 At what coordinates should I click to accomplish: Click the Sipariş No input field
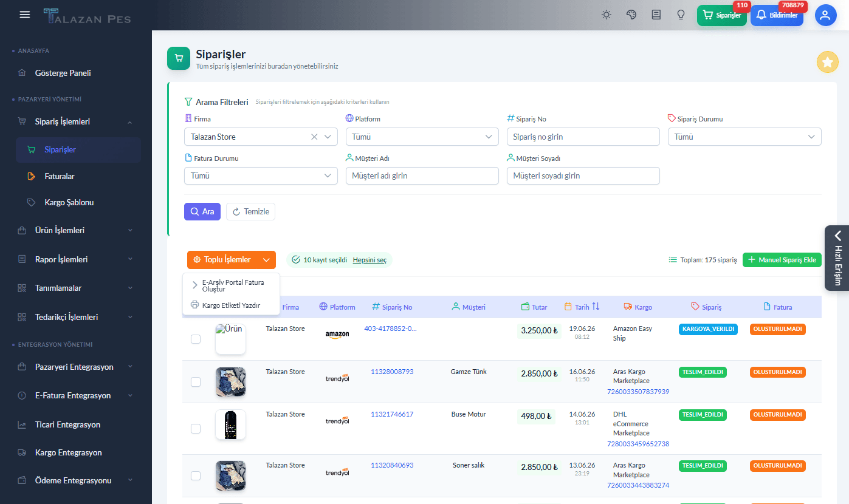[583, 137]
